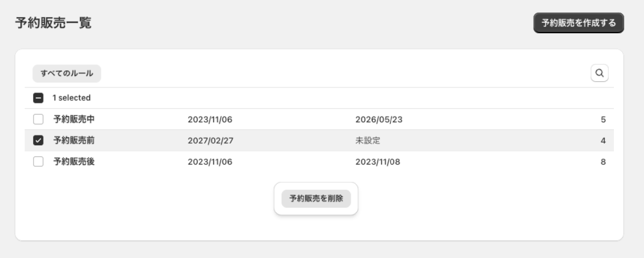Click the 1 selected label
644x258 pixels.
pyautogui.click(x=71, y=98)
